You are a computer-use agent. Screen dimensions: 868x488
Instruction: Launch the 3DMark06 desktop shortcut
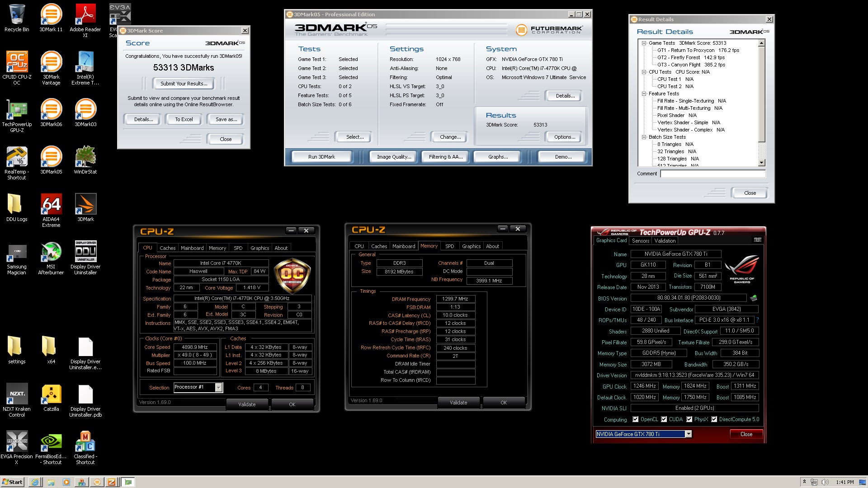(51, 113)
